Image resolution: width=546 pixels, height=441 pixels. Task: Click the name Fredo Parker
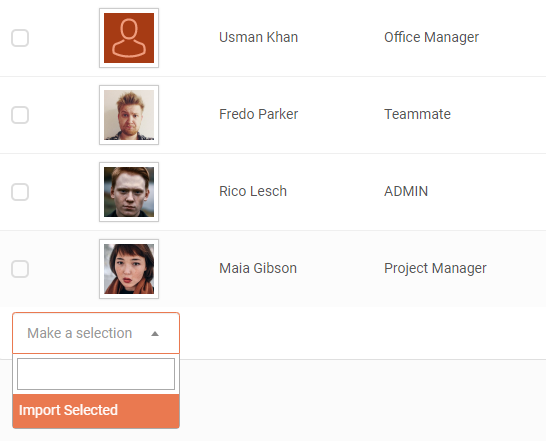coord(258,114)
